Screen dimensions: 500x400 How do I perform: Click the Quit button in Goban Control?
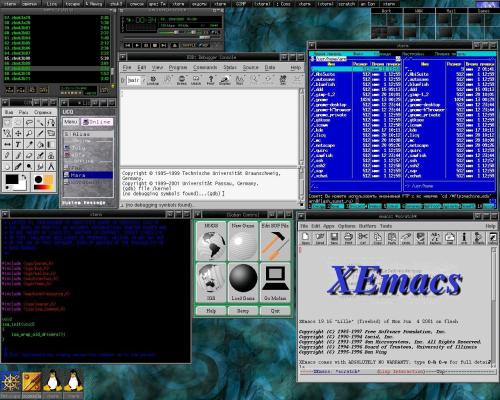[x=275, y=311]
